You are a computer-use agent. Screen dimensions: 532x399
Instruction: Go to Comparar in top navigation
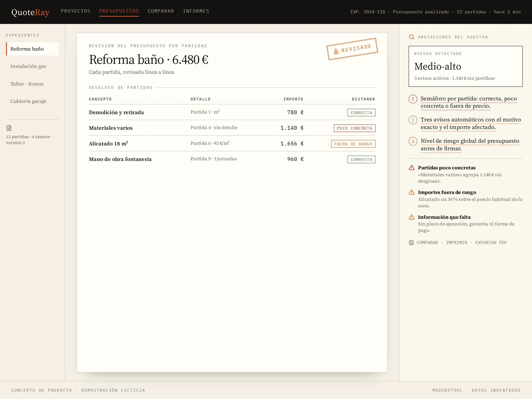click(161, 11)
